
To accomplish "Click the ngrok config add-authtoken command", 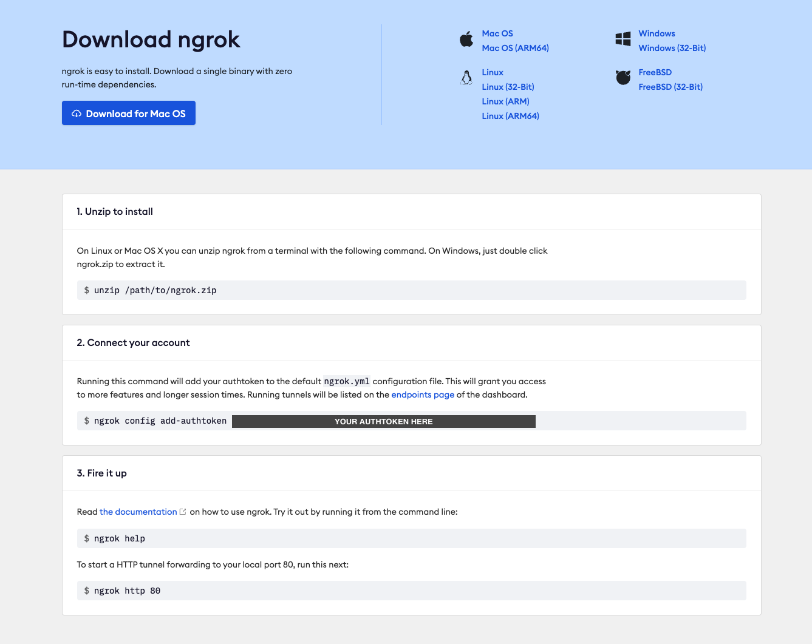I will 160,421.
